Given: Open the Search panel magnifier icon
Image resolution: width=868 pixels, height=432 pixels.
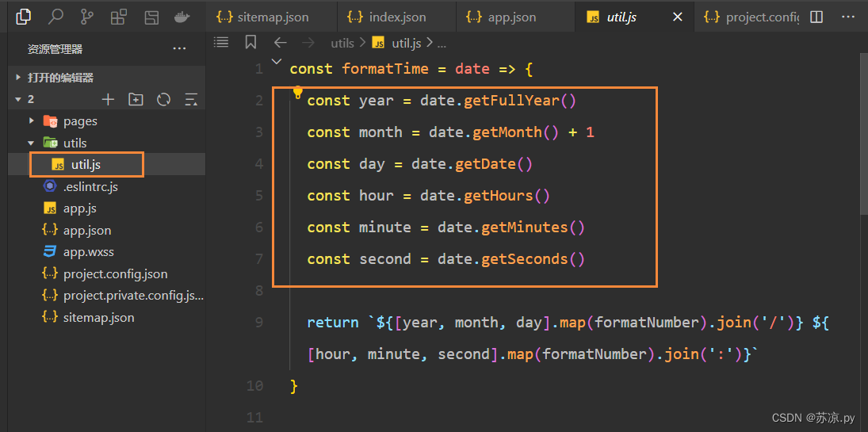Looking at the screenshot, I should (x=55, y=17).
